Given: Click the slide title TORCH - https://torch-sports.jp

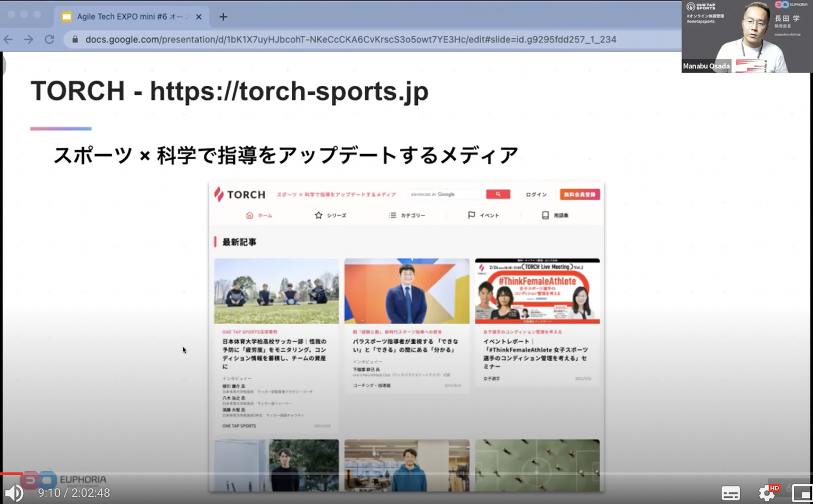Looking at the screenshot, I should (x=229, y=91).
